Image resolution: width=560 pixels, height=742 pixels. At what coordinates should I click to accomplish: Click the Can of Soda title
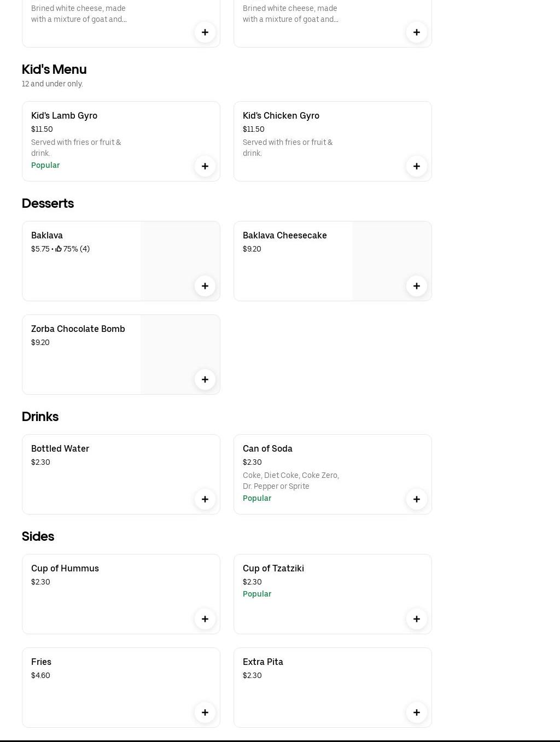click(267, 448)
